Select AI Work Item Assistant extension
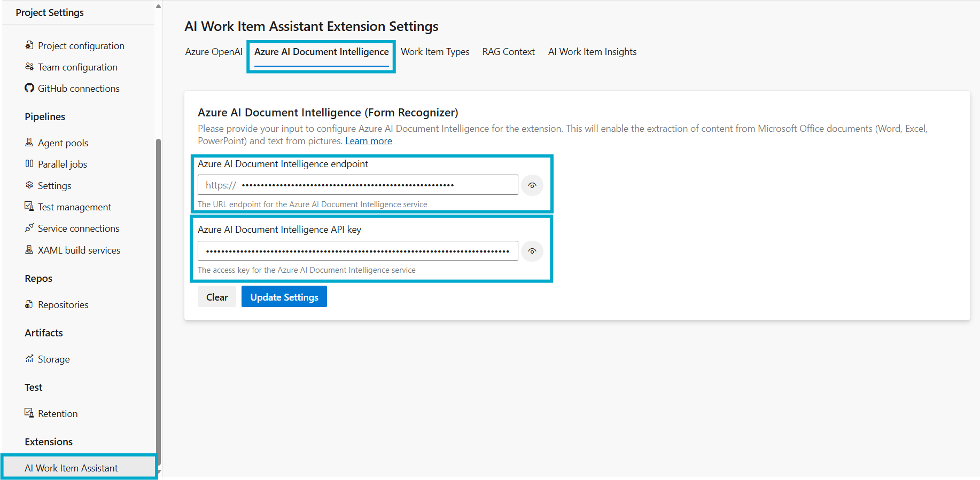The image size is (980, 480). 79,468
